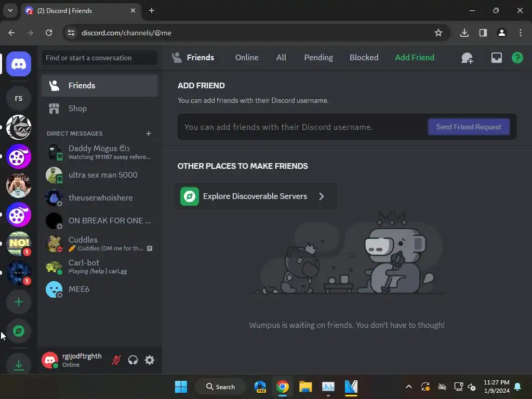Viewport: 532px width, 399px height.
Task: Click the rgijodftrghth user avatar
Action: [x=50, y=360]
